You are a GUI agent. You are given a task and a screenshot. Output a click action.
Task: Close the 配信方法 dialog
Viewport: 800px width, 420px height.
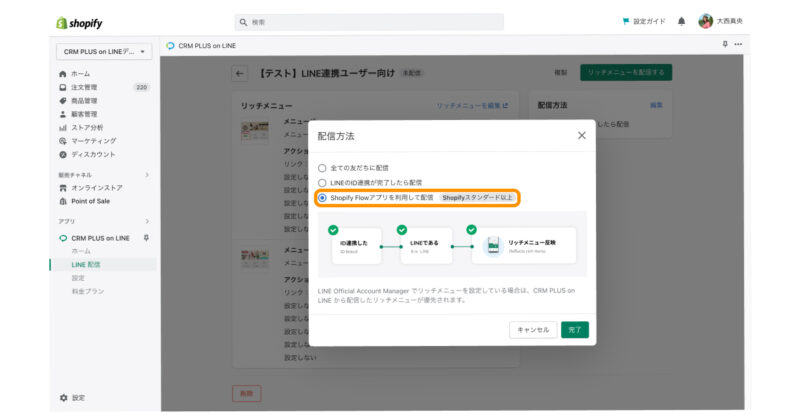pyautogui.click(x=582, y=136)
